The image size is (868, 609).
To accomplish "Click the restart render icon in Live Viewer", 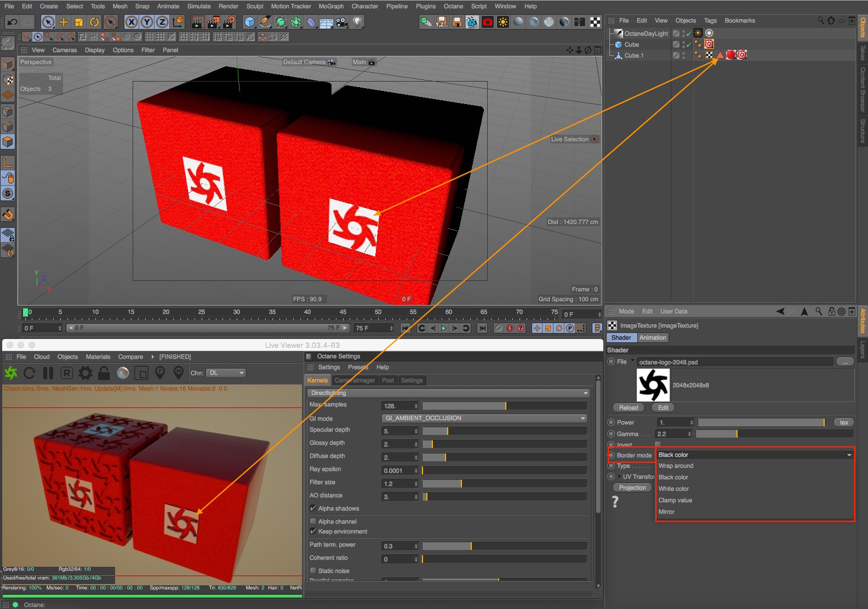I will pyautogui.click(x=30, y=373).
